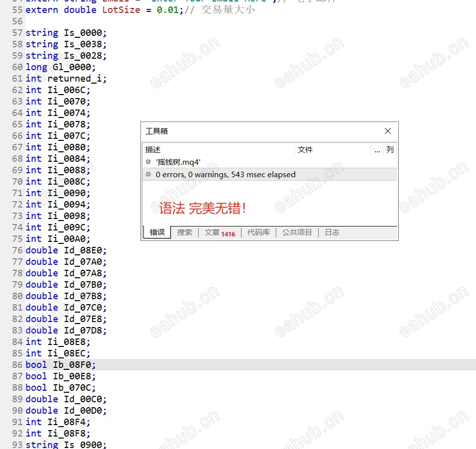This screenshot has height=449, width=476.
Task: Click 'Is_0028' on line 59
Action: pyautogui.click(x=83, y=56)
